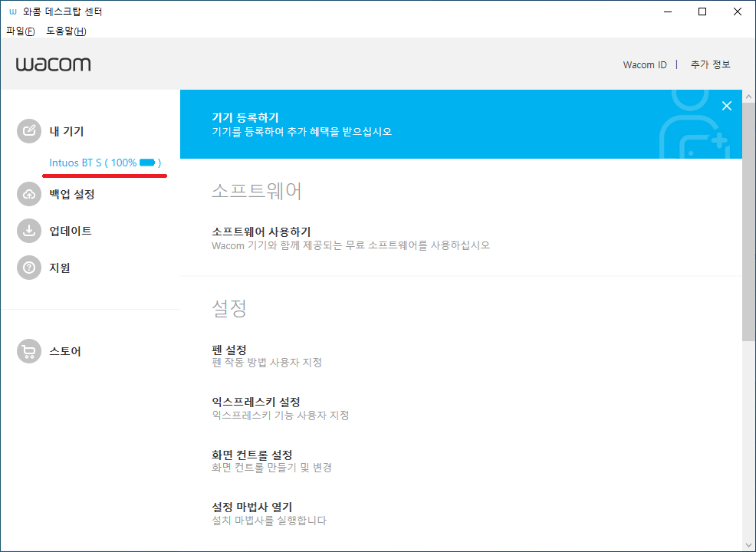
Task: Close the 와콤 데스크탑 센터 window
Action: click(x=738, y=11)
